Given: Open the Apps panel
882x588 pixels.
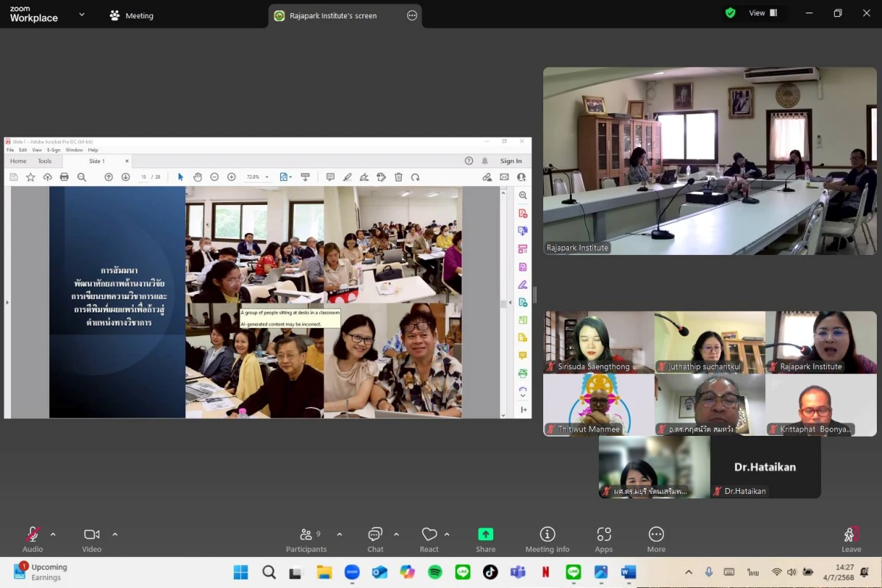Looking at the screenshot, I should coord(603,539).
